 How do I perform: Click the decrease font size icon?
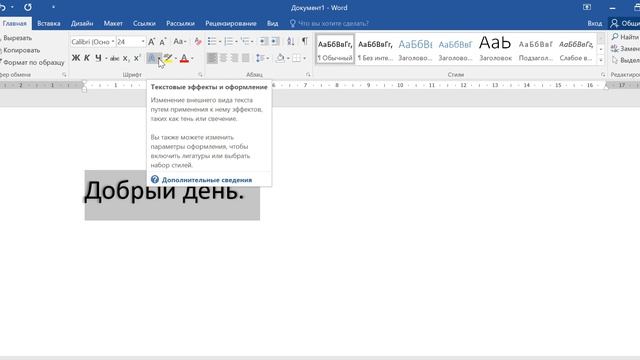(162, 42)
